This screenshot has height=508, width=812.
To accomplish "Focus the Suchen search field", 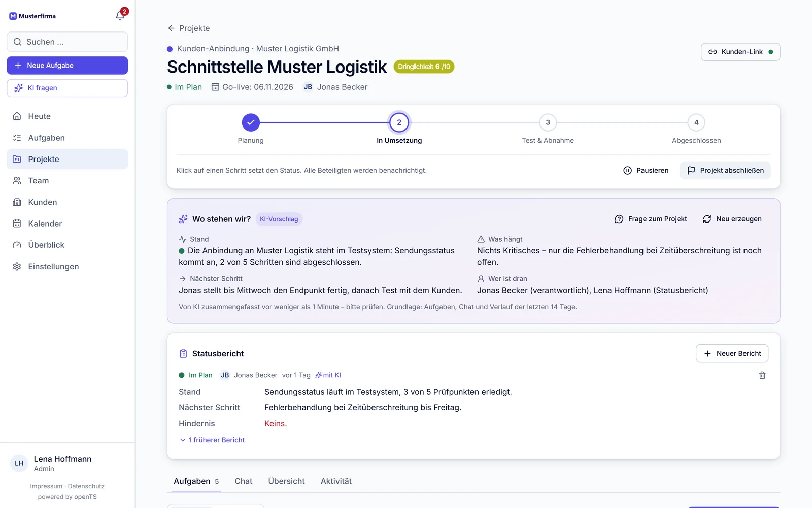I will point(67,42).
